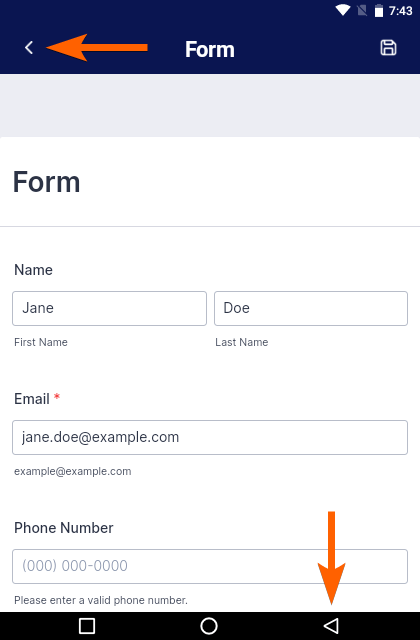Screen dimensions: 420x640
Task: Click the save floppy disk icon
Action: 388,48
